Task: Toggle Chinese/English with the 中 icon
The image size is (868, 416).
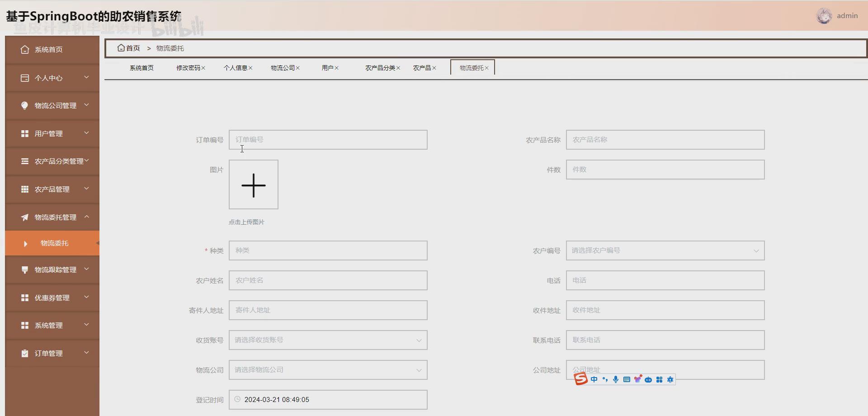Action: point(594,379)
